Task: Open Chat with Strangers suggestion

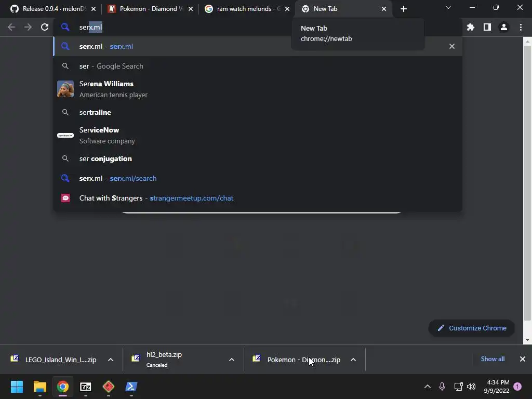Action: click(x=258, y=198)
